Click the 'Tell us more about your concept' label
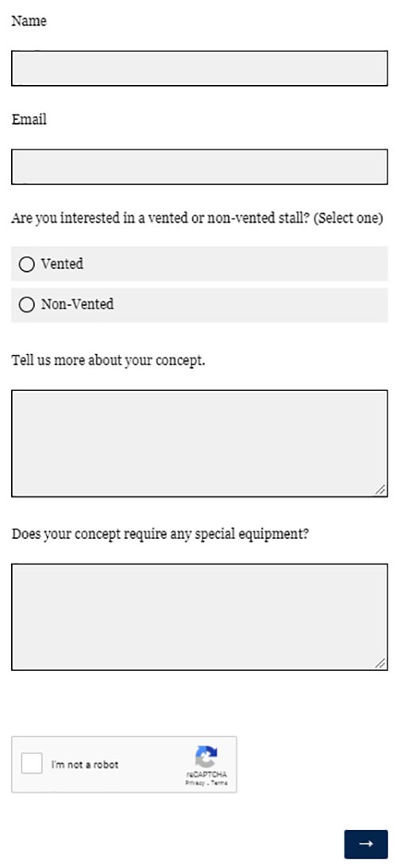This screenshot has width=397, height=868. pyautogui.click(x=108, y=360)
